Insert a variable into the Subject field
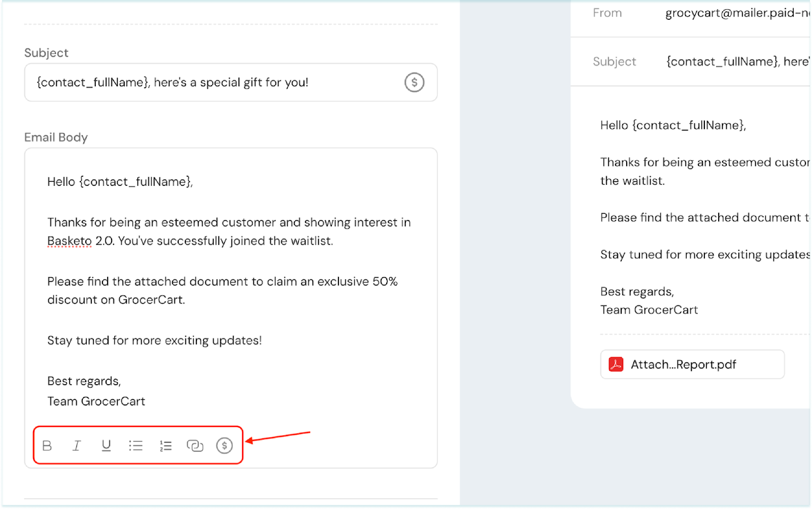Viewport: 812px width, 509px height. 414,82
